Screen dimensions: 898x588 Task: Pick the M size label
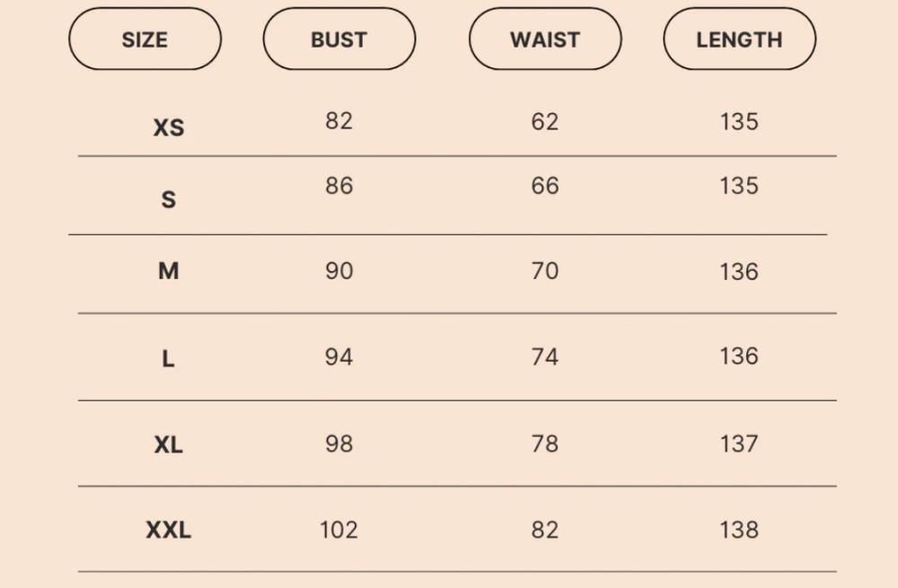point(169,271)
